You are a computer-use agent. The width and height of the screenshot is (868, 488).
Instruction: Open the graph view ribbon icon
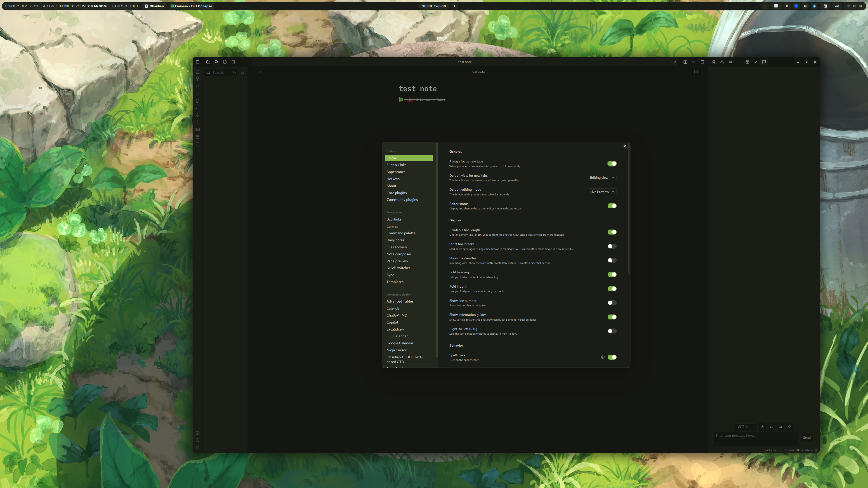click(x=198, y=79)
